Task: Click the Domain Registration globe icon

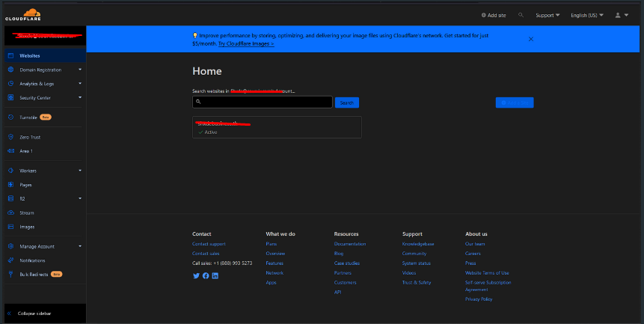Action: tap(11, 70)
